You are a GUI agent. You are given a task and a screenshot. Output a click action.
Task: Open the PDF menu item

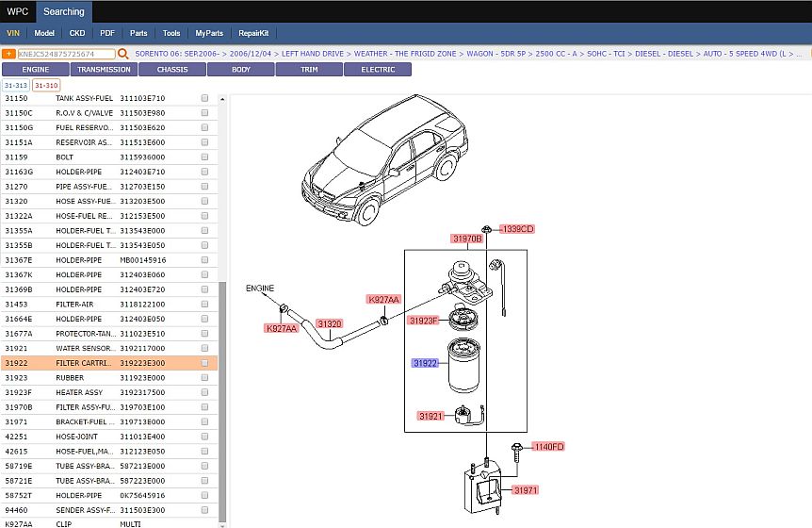tap(107, 33)
